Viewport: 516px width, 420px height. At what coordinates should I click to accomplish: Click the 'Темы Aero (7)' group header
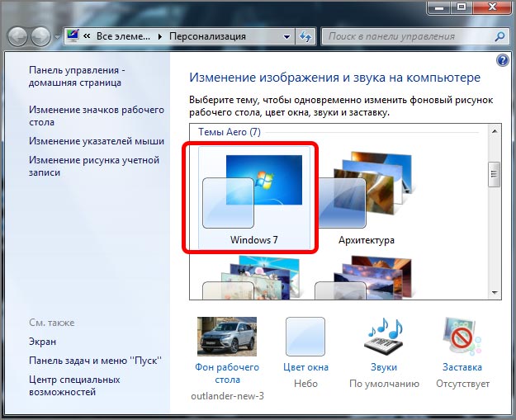(230, 132)
